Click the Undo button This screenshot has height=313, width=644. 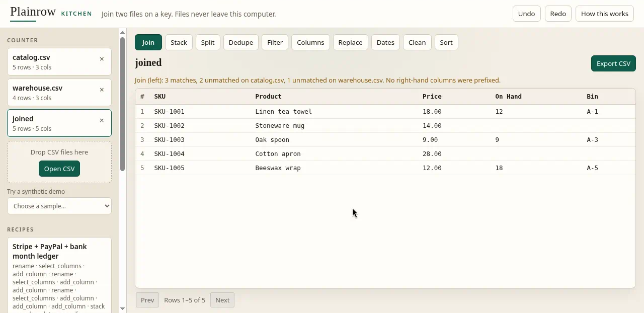pyautogui.click(x=527, y=14)
